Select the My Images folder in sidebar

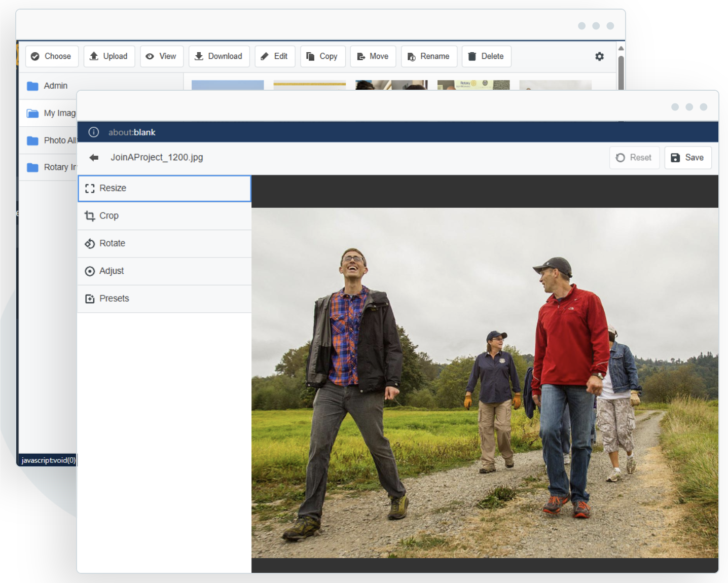48,113
